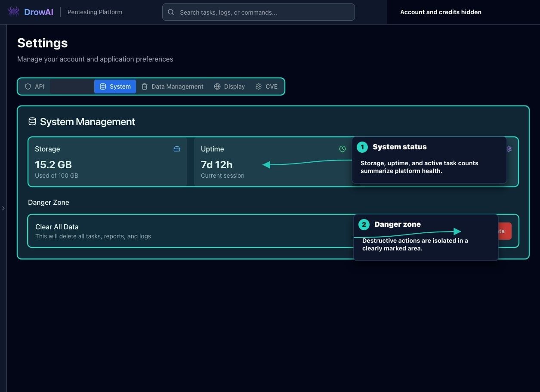Viewport: 540px width, 392px height.
Task: Click the DrowAI spider logo icon
Action: [14, 12]
